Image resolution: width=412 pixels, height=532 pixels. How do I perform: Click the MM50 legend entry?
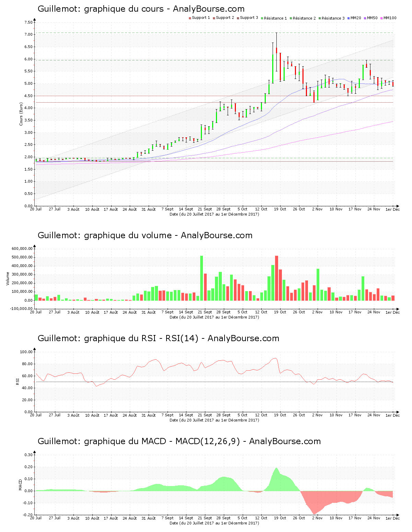(x=370, y=18)
